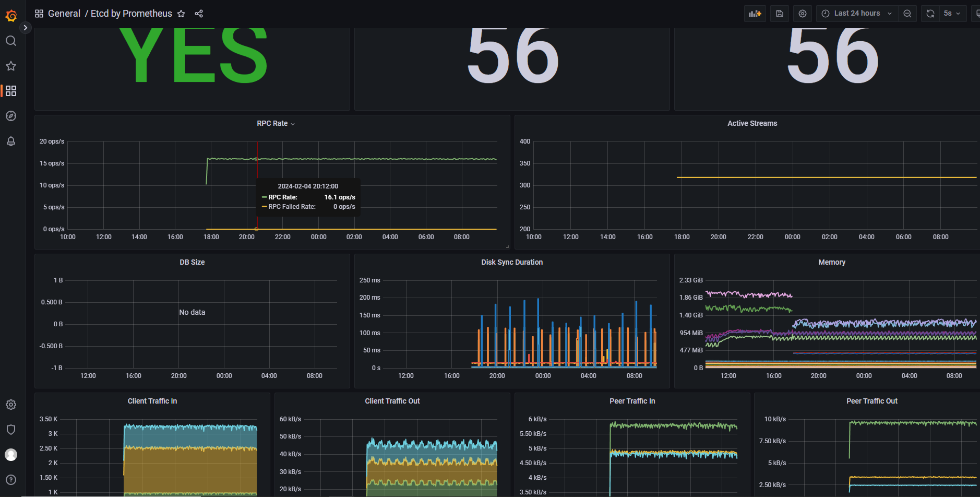
Task: Click the Etcd by Prometheus dashboard title
Action: coord(132,14)
